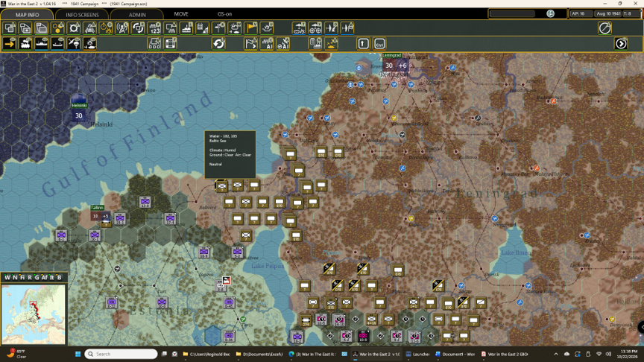Screen dimensions: 644x362
Task: Click the GS-on label
Action: tap(224, 14)
